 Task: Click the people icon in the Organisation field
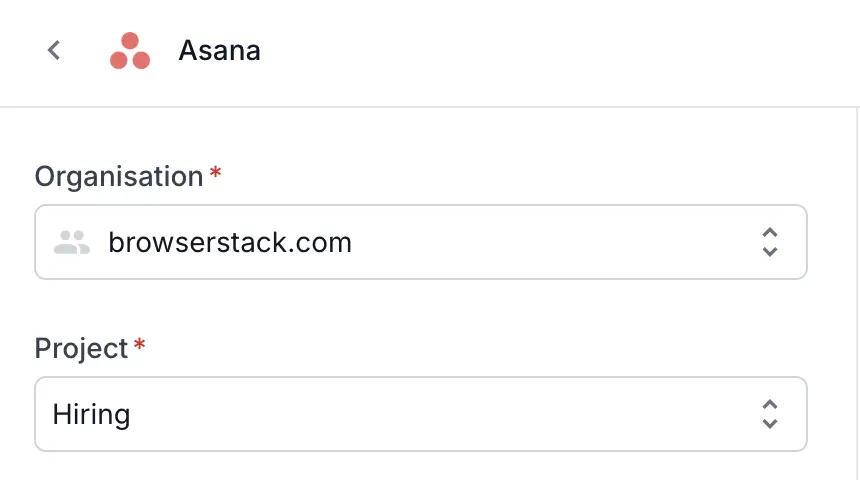point(72,242)
